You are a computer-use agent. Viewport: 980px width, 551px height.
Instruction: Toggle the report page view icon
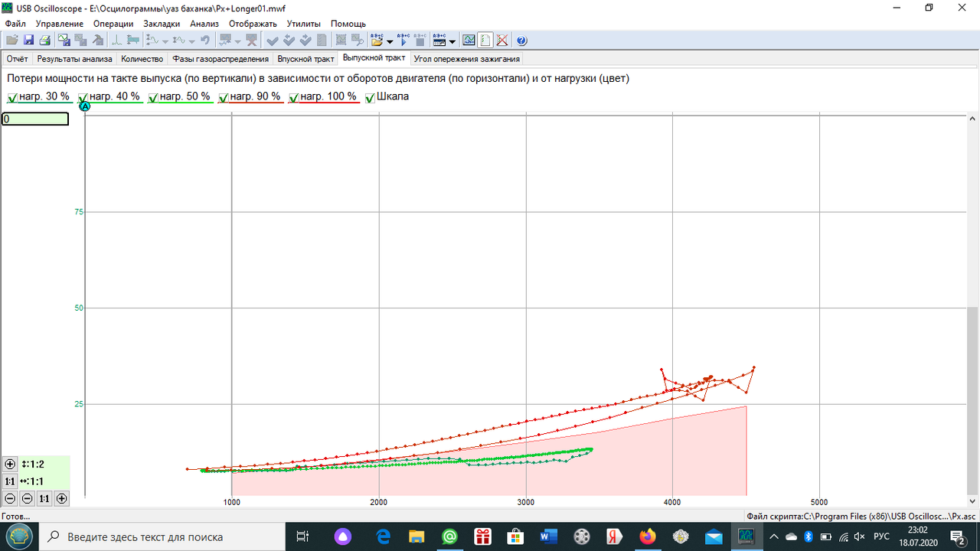(485, 40)
